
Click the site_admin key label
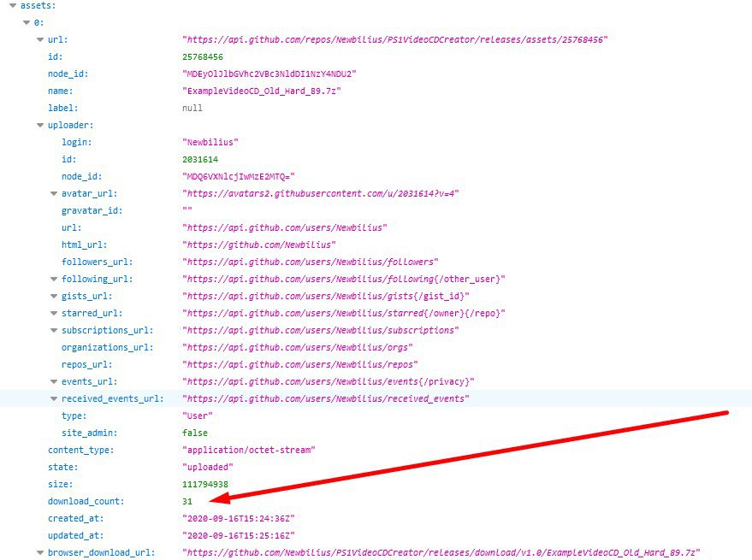point(89,433)
